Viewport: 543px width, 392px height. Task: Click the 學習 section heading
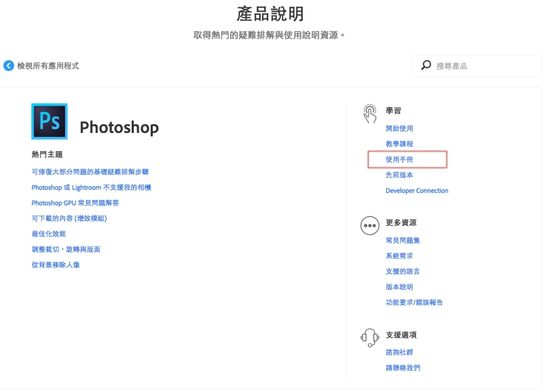tap(394, 111)
